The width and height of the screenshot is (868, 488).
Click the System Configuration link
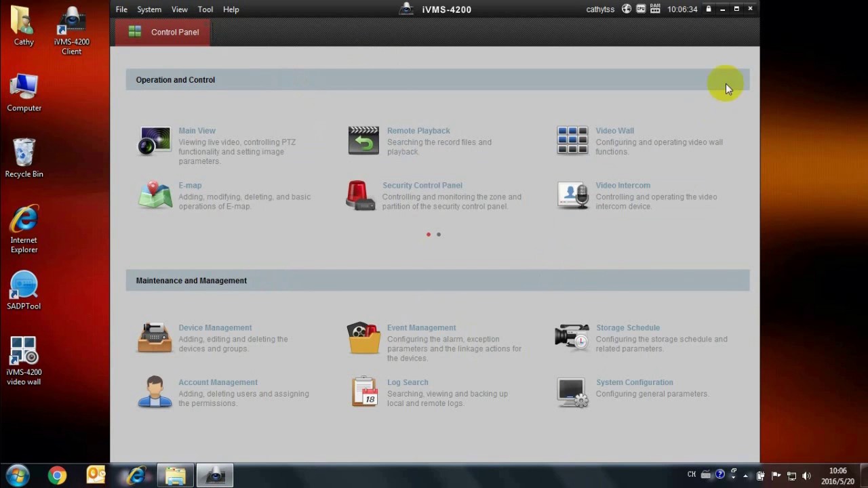[635, 382]
